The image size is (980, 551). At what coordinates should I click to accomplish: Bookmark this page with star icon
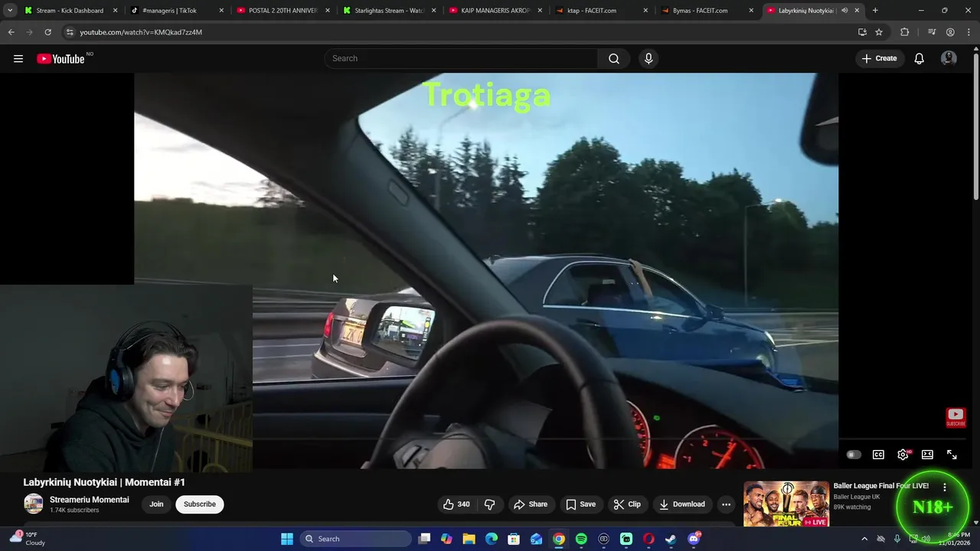pos(879,32)
